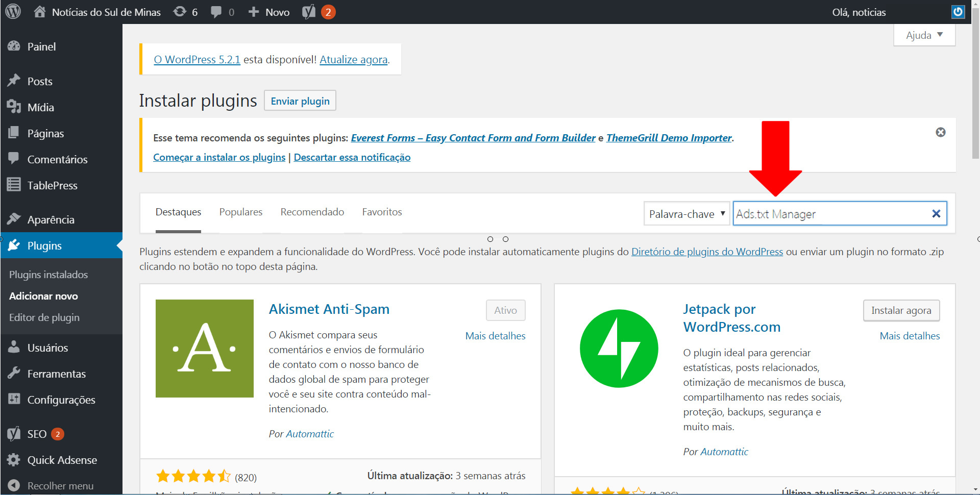
Task: Open Jetpack por WordPress.com title link
Action: tap(732, 318)
